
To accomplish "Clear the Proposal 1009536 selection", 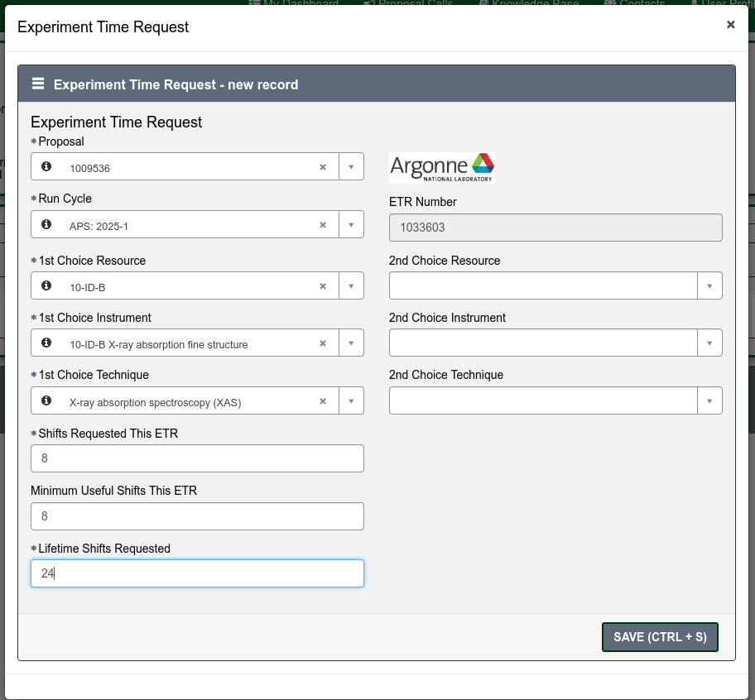I will 323,167.
